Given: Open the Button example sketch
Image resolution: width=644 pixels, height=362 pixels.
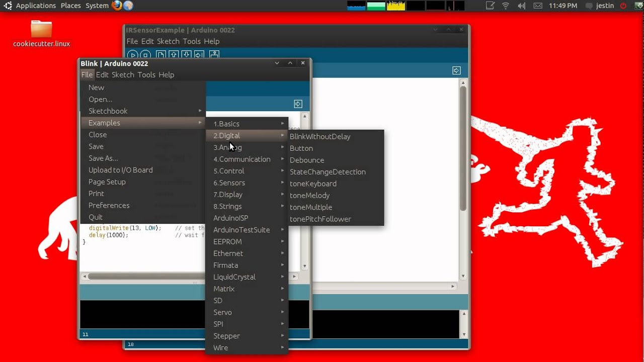Looking at the screenshot, I should (336, 148).
